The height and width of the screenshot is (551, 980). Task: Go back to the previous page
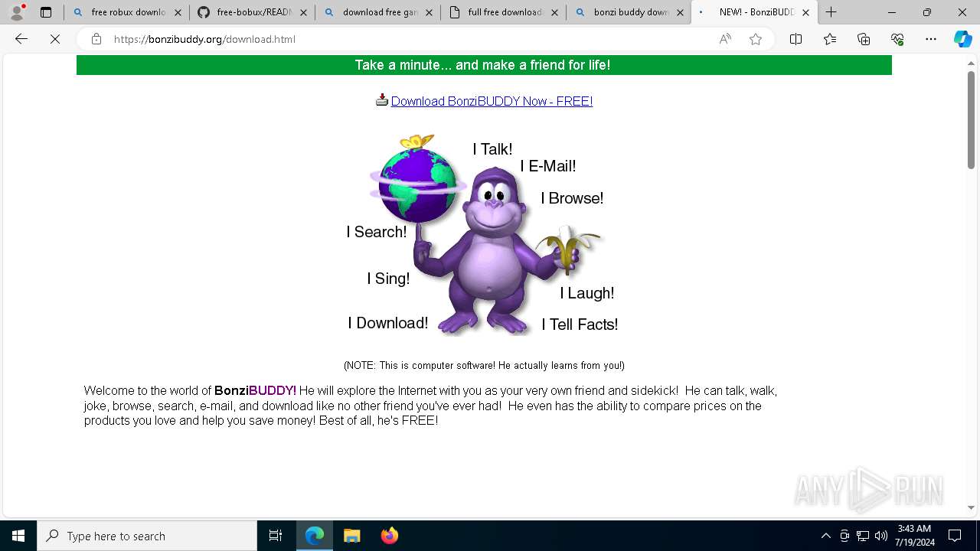[x=21, y=39]
